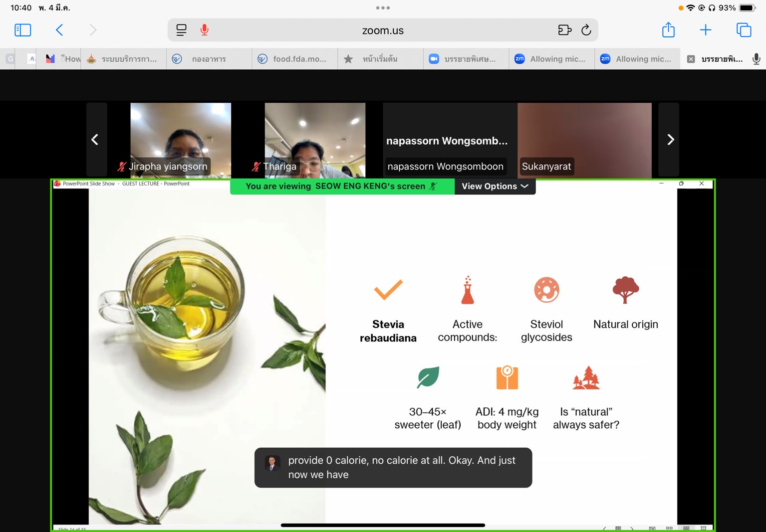
Task: Open the Share sheet icon
Action: 668,30
